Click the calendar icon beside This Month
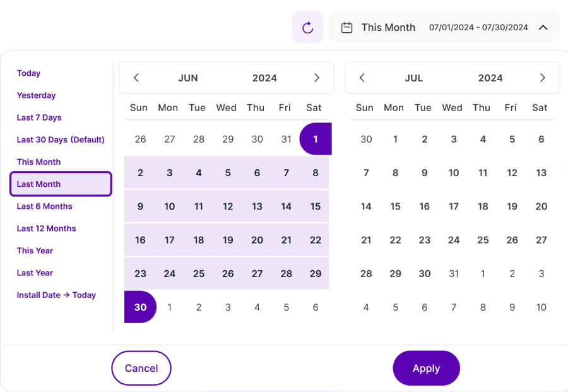568x392 pixels. (346, 28)
